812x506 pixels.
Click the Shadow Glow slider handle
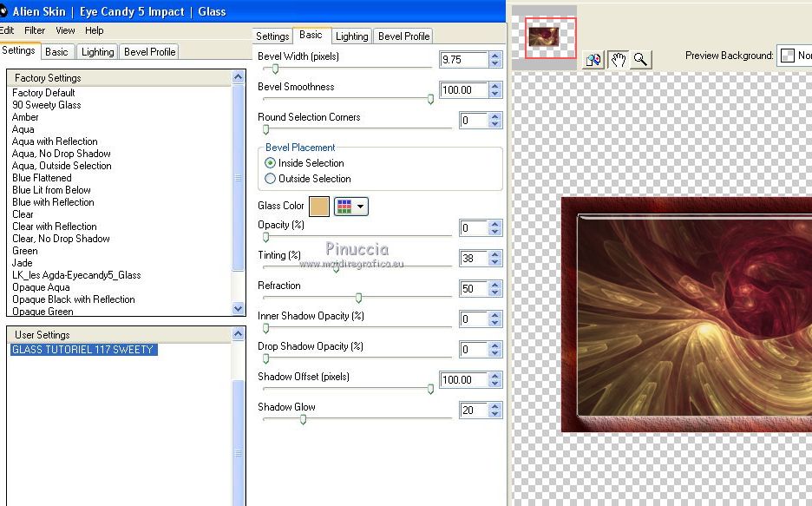coord(304,419)
